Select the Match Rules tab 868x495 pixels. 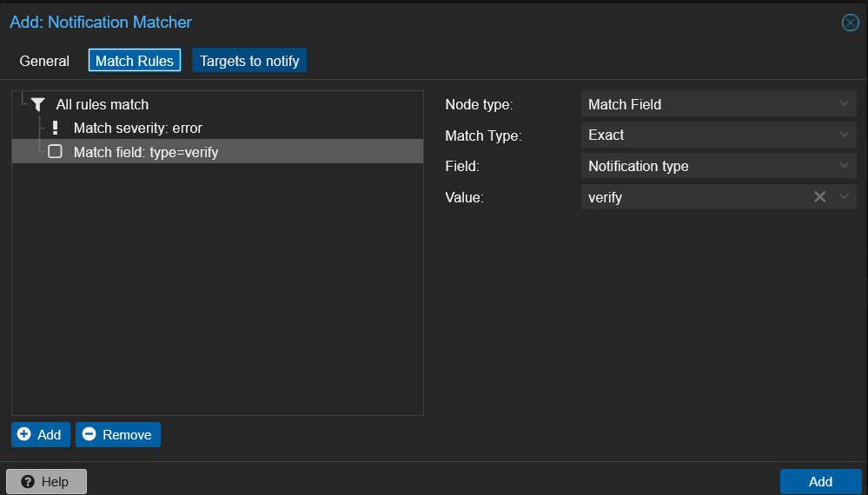[135, 61]
